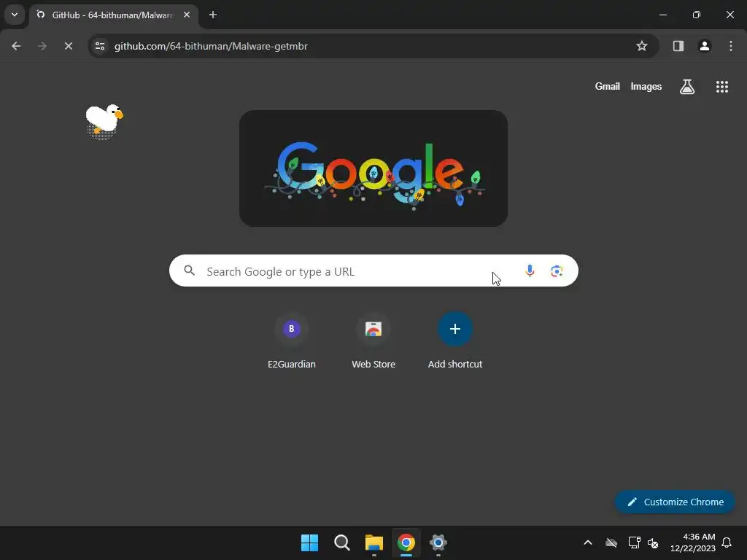
Task: Click the white goose on the desktop
Action: [x=104, y=120]
